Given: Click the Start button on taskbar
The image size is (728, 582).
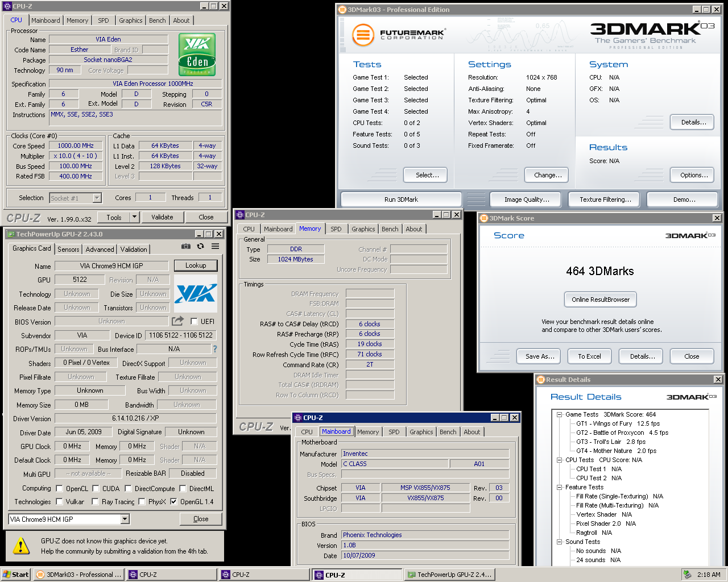Looking at the screenshot, I should (x=15, y=575).
